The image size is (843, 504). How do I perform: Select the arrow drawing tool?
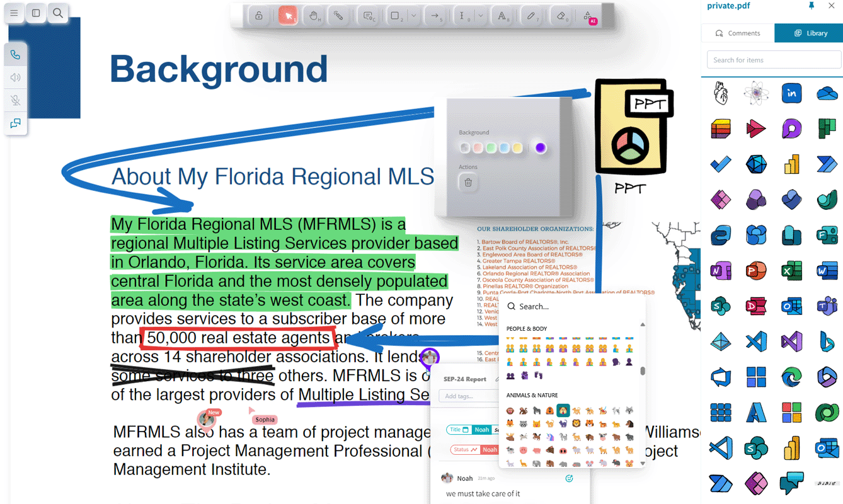click(x=436, y=16)
